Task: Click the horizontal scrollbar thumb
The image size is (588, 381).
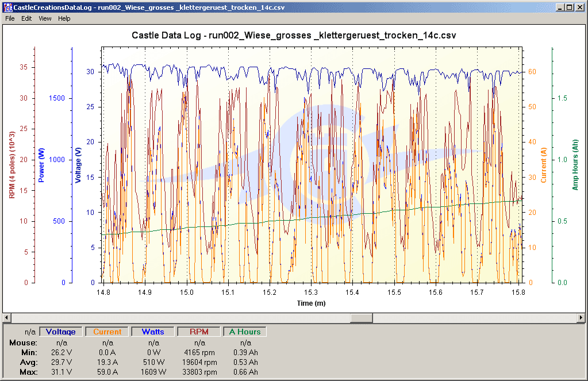Action: pyautogui.click(x=362, y=318)
